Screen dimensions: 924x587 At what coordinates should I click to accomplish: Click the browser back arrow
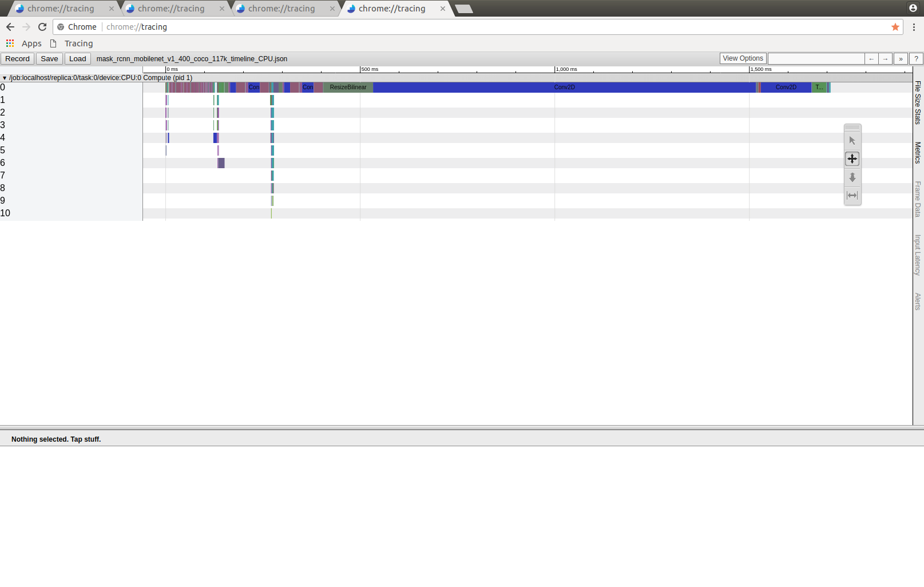tap(10, 27)
